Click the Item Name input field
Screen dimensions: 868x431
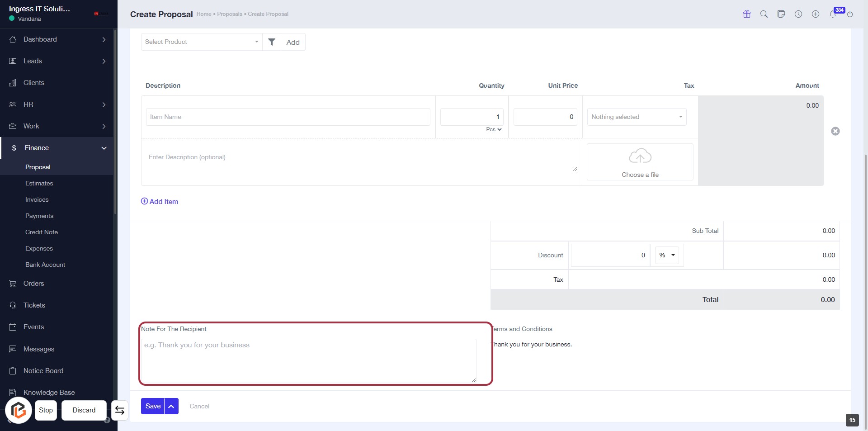(x=288, y=117)
